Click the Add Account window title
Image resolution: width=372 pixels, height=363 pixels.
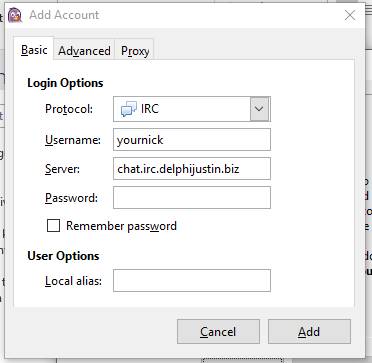(64, 15)
